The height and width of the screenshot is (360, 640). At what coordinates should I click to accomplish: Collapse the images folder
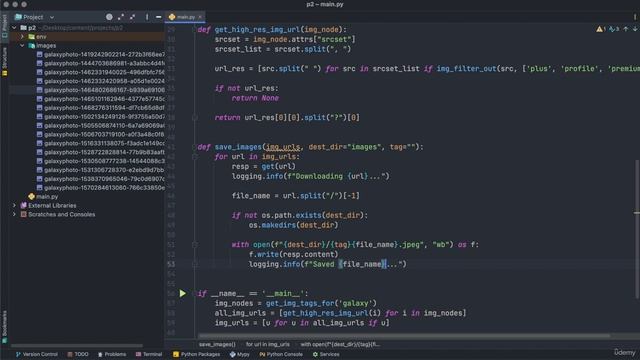22,46
